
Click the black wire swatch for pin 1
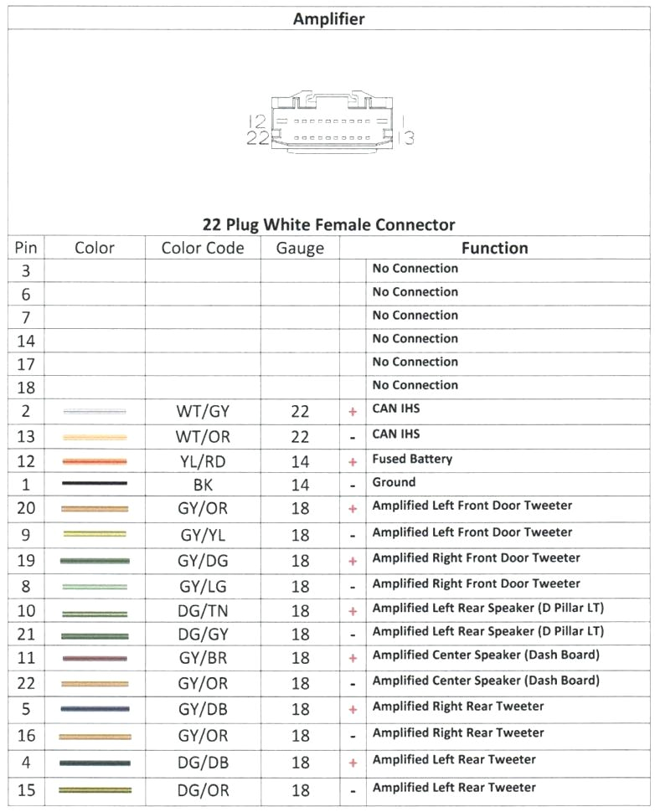click(x=94, y=484)
